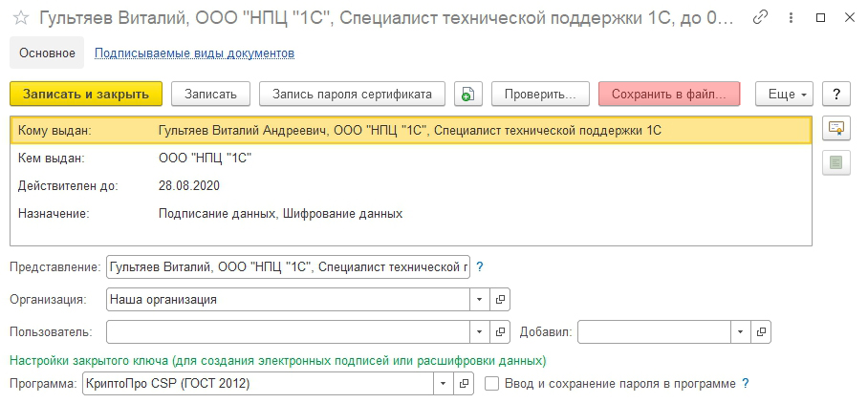Click the Записать button
The height and width of the screenshot is (403, 868).
click(210, 94)
